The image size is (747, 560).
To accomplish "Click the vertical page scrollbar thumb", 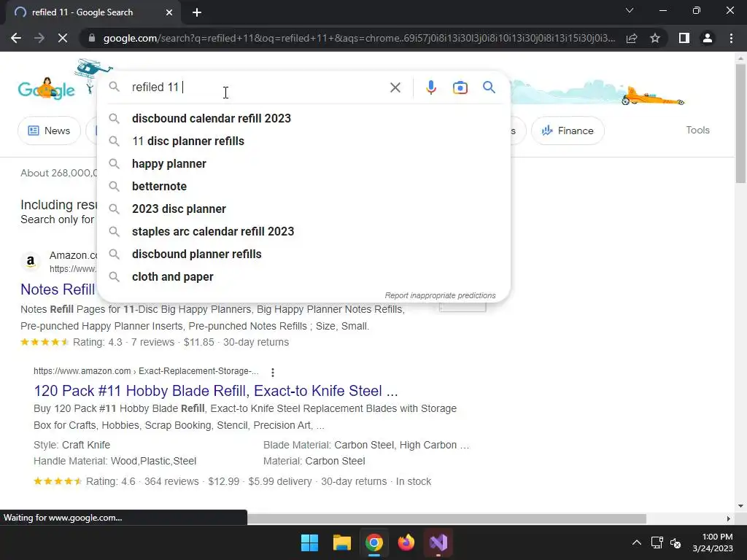I will coord(740,124).
